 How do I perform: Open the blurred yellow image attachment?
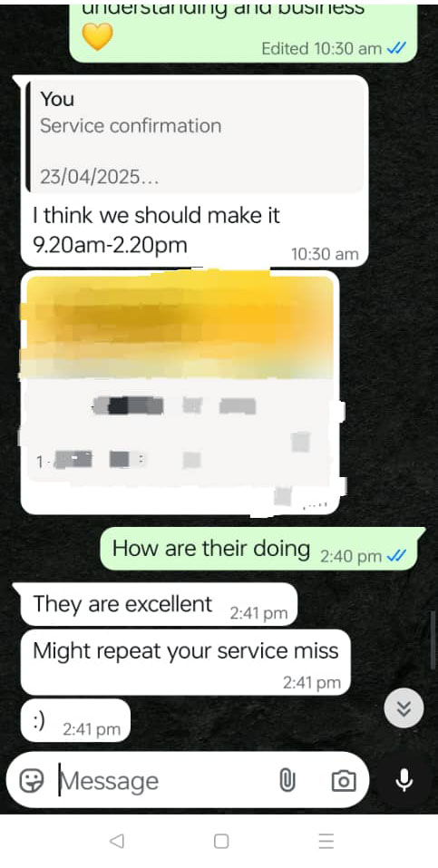180,393
